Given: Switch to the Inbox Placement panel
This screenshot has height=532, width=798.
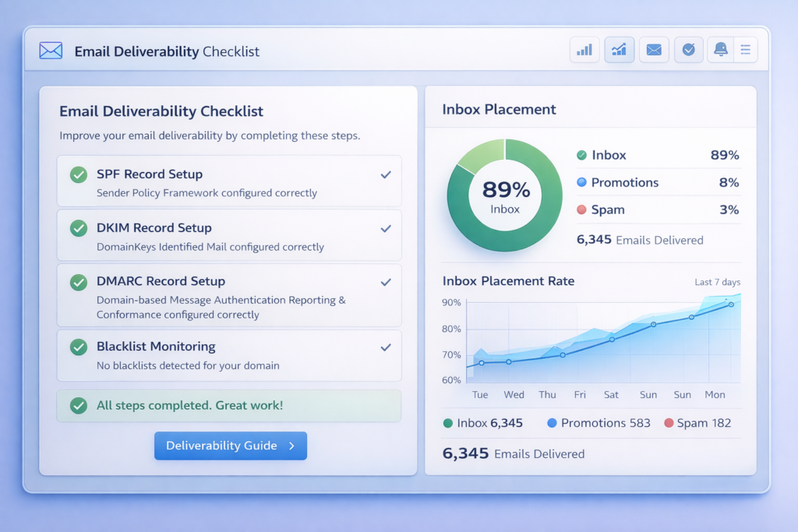Looking at the screenshot, I should pyautogui.click(x=499, y=109).
